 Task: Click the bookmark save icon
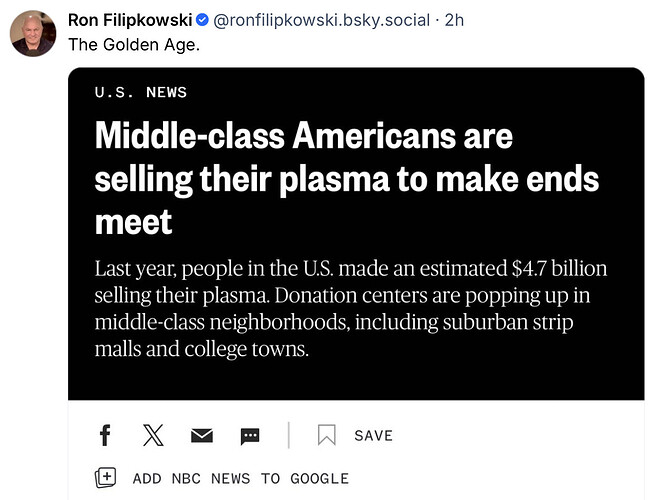[326, 435]
